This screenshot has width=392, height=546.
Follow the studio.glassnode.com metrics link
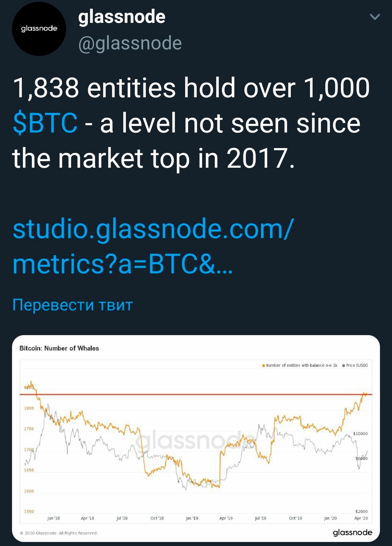click(152, 246)
